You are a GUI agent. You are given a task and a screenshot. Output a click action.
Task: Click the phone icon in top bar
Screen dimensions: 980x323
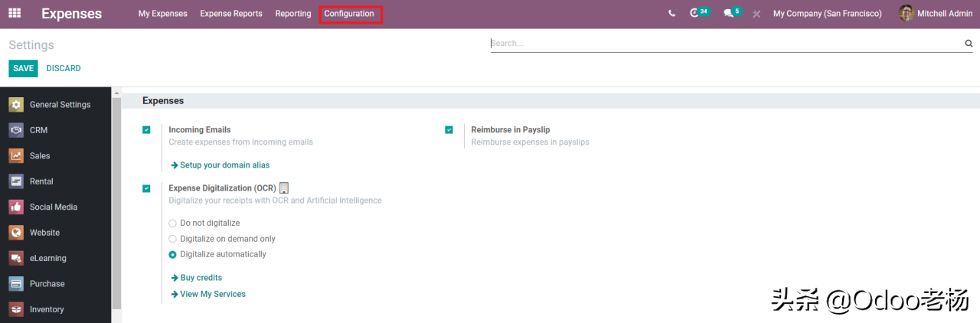point(672,14)
